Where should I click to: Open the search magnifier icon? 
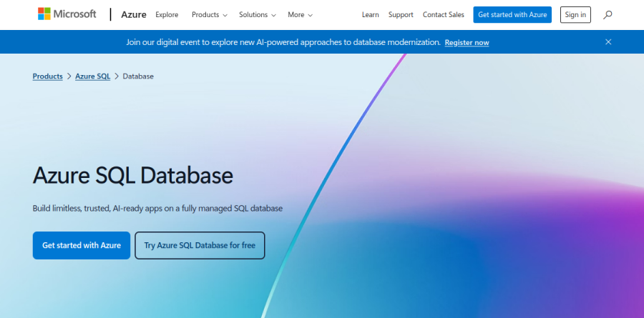click(x=608, y=15)
